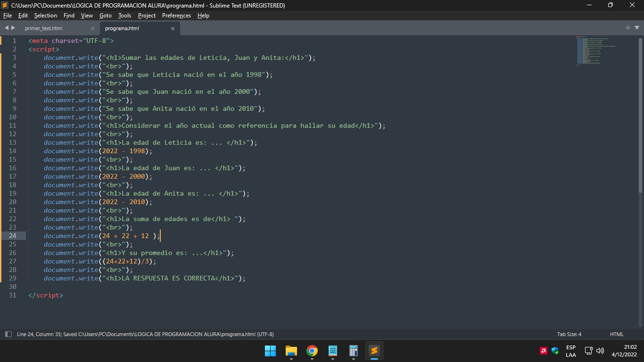Toggle the sidebar panel switcher icon

pyautogui.click(x=8, y=334)
